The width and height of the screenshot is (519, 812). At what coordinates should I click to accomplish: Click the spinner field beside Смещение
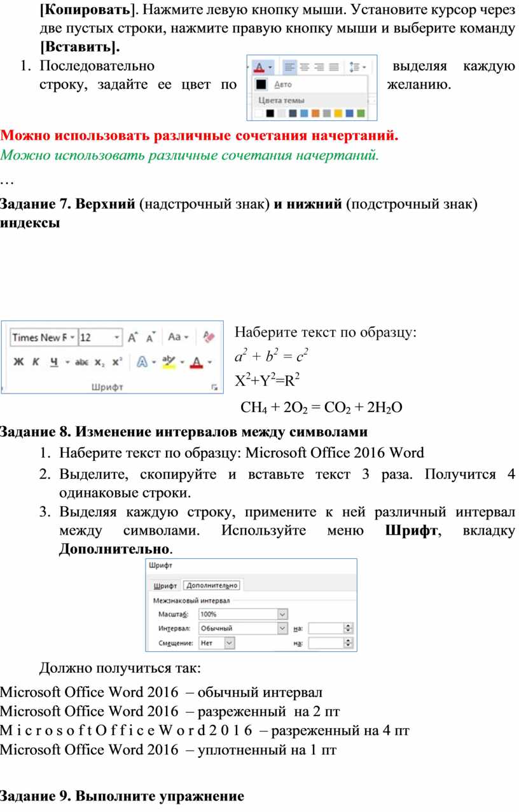[x=330, y=643]
